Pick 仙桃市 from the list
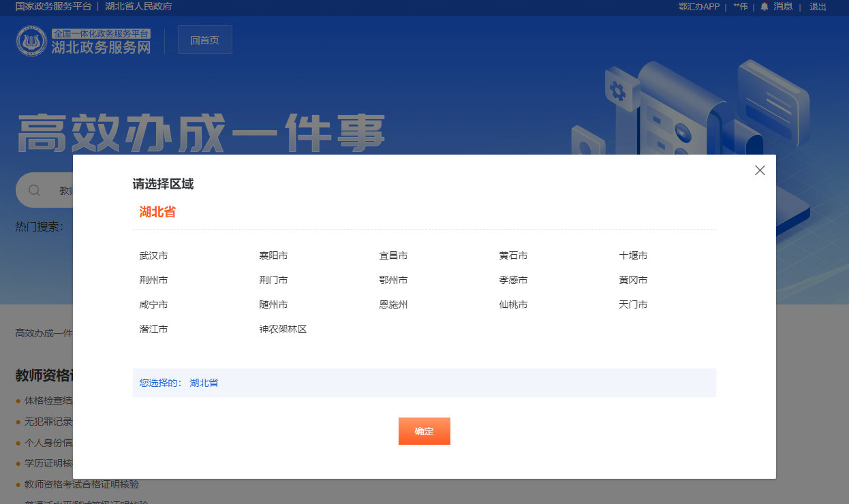The width and height of the screenshot is (849, 504). 513,304
